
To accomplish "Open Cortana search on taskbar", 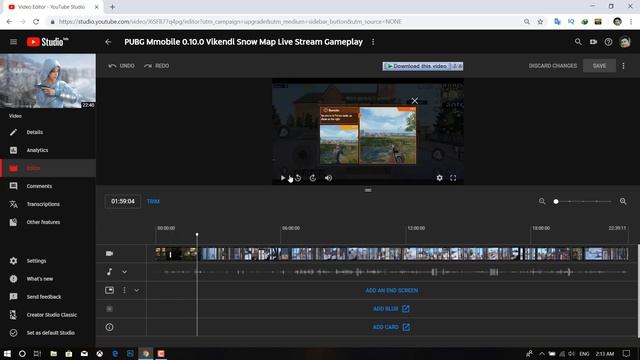I will tap(22, 353).
